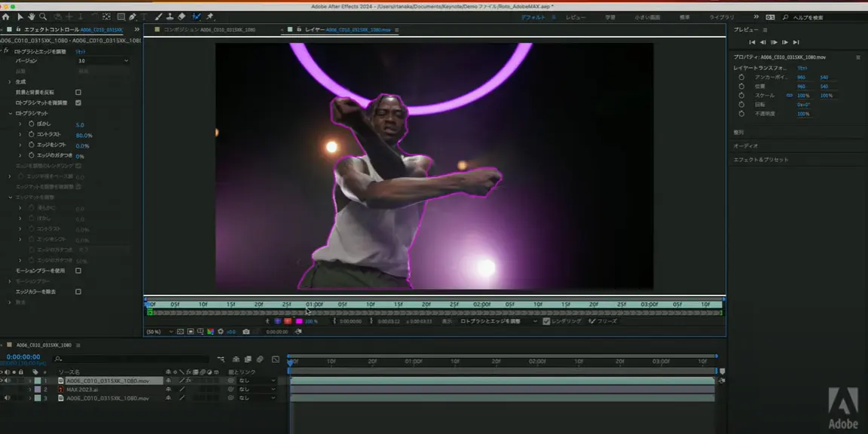Open parent dropdown for layer 1
868x434 pixels.
pyautogui.click(x=257, y=381)
